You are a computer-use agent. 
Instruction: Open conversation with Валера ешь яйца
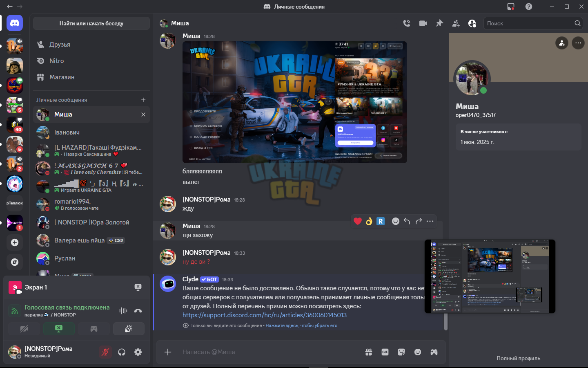point(91,240)
